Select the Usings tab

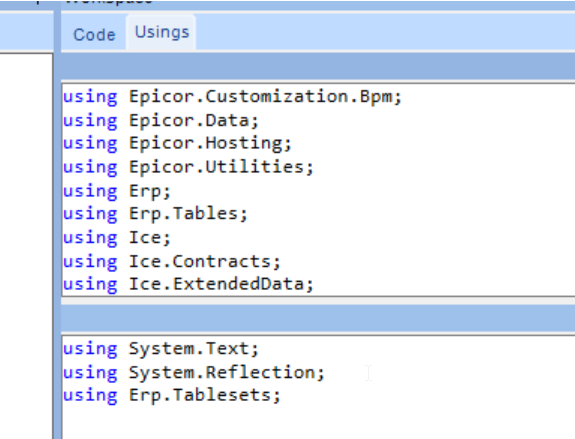pos(162,32)
